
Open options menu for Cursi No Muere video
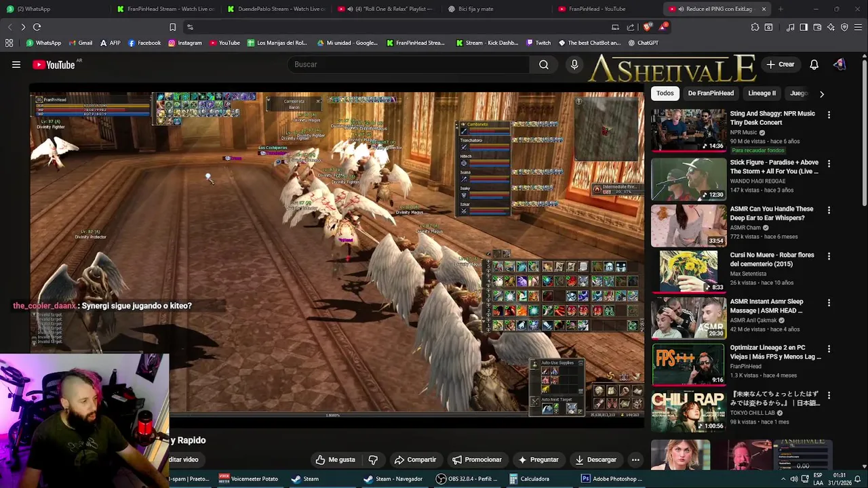[x=829, y=256]
